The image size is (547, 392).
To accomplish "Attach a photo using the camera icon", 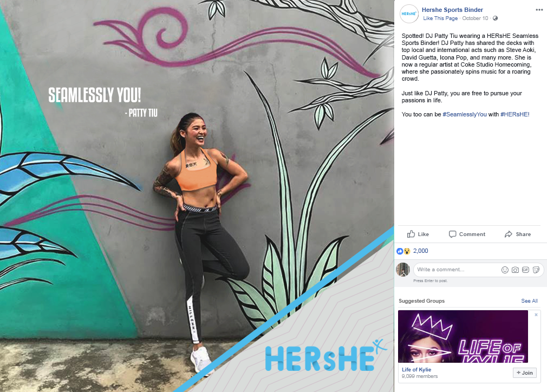I will tap(515, 270).
